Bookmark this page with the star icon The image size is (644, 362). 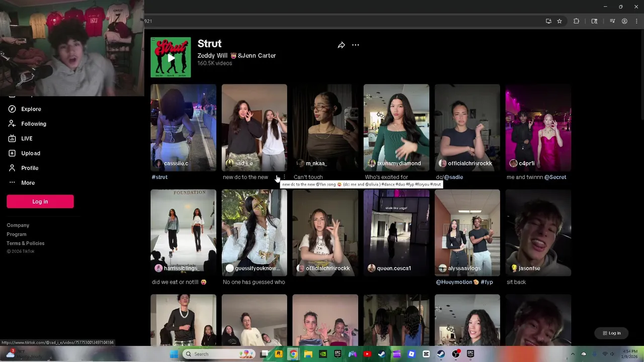559,21
